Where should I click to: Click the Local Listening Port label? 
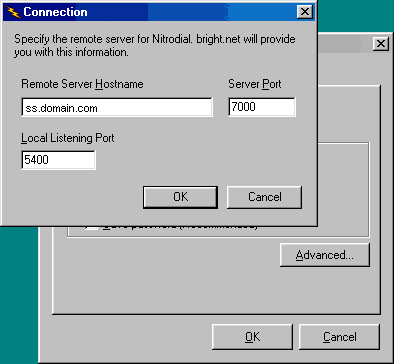[68, 138]
